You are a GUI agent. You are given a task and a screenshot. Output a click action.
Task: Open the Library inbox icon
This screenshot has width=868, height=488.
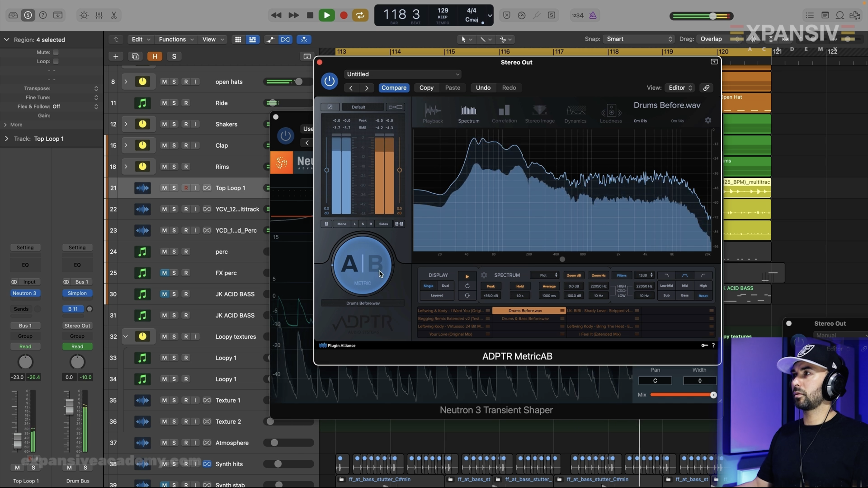(x=13, y=15)
